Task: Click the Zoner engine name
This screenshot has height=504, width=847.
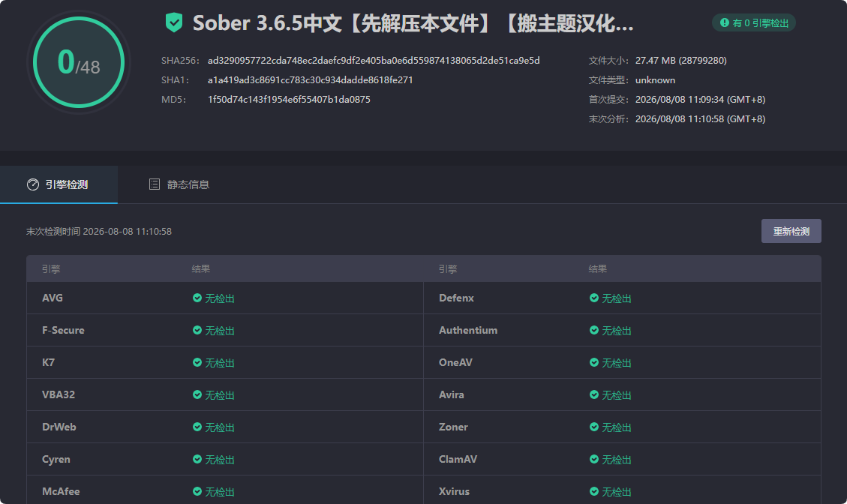Action: point(453,427)
